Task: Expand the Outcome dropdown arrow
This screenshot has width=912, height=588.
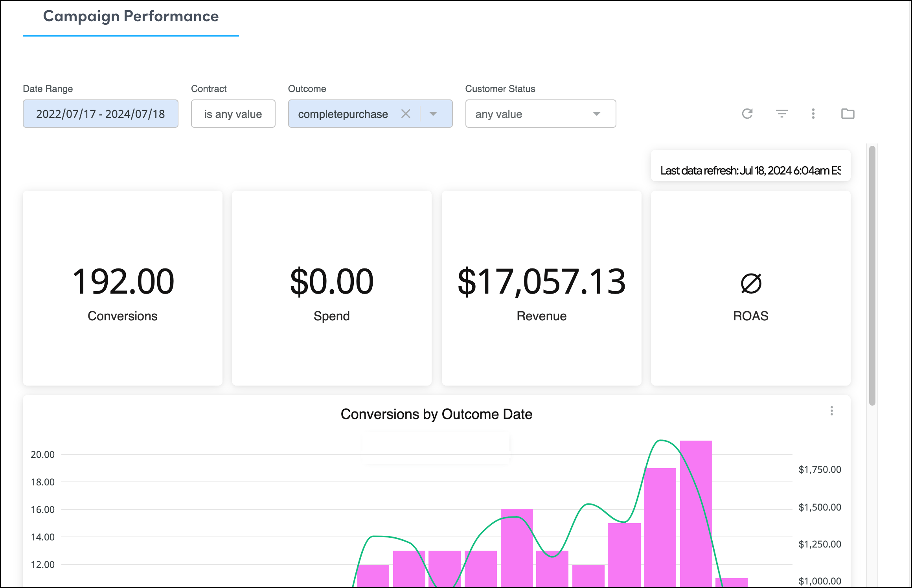Action: pyautogui.click(x=433, y=114)
